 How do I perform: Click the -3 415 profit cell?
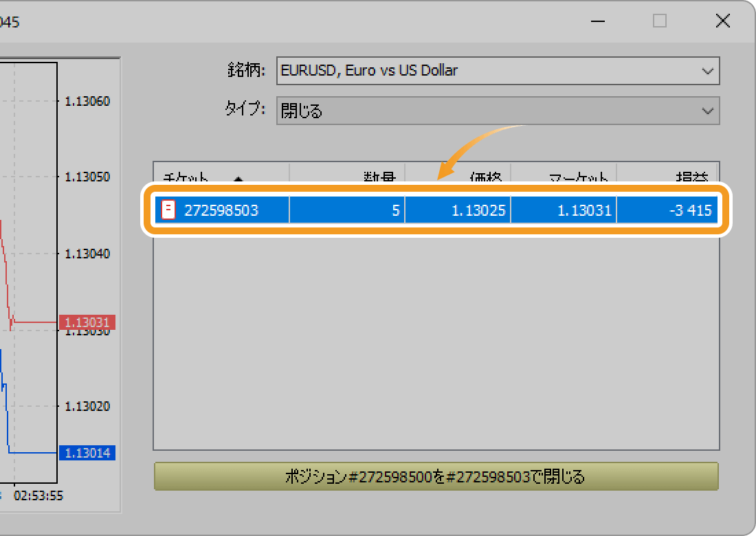tap(667, 210)
